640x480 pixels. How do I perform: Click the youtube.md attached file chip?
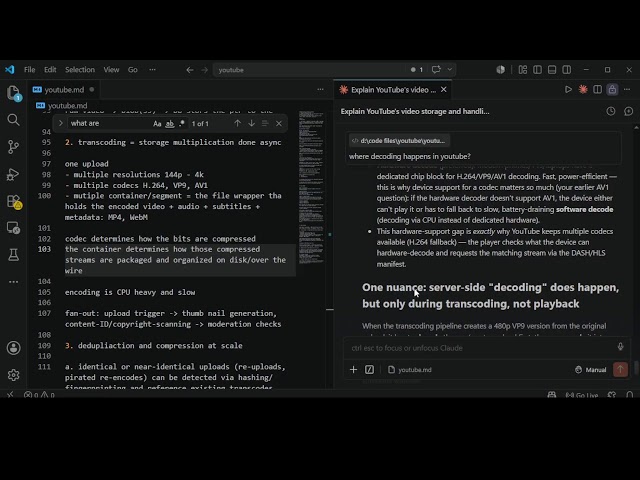point(409,370)
